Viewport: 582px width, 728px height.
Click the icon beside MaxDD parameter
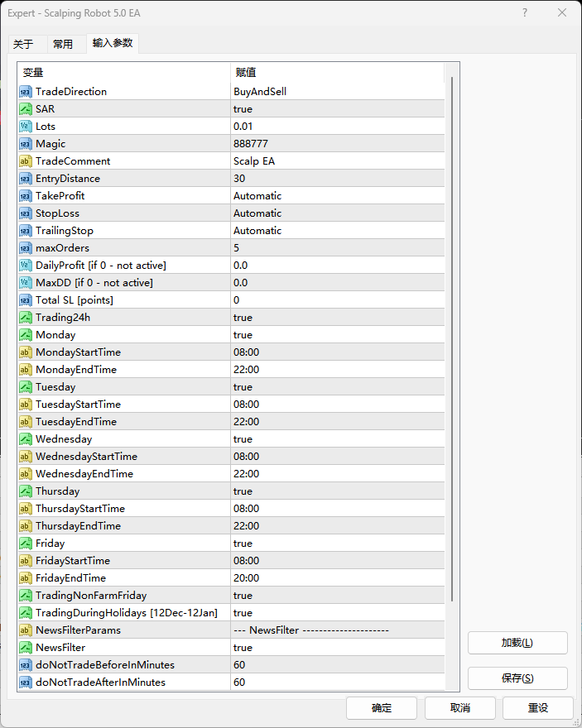point(26,283)
